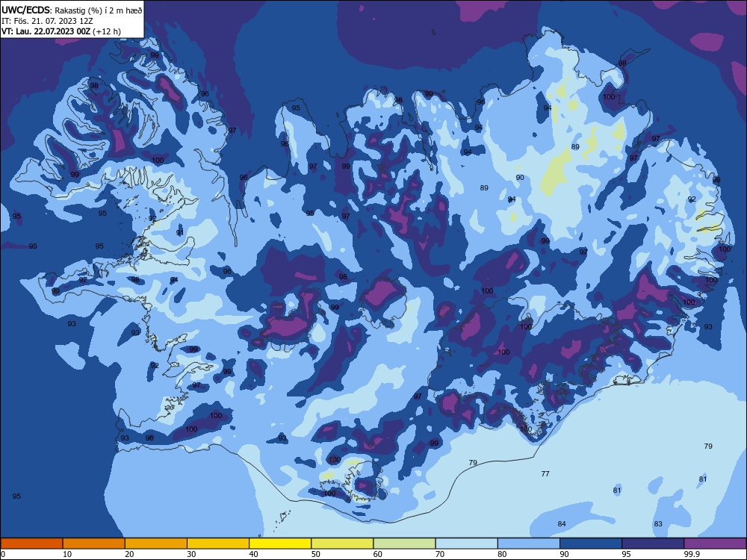Click the '99.9' color scale label
This screenshot has height=560, width=747.
point(692,554)
